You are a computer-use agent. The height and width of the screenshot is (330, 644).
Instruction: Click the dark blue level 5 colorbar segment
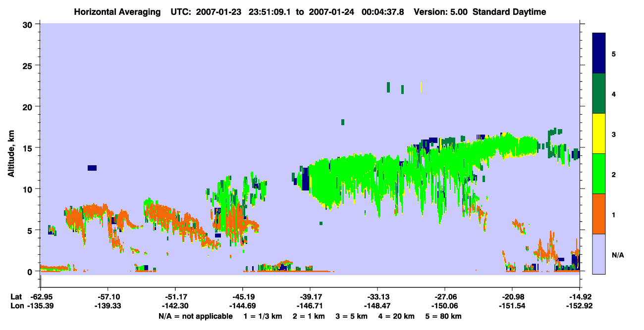pos(599,53)
